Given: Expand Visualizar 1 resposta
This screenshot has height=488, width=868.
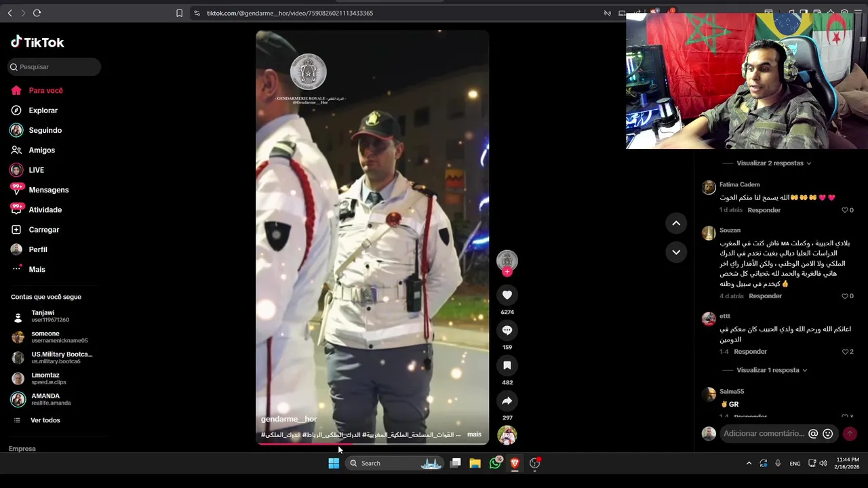Looking at the screenshot, I should (x=772, y=370).
